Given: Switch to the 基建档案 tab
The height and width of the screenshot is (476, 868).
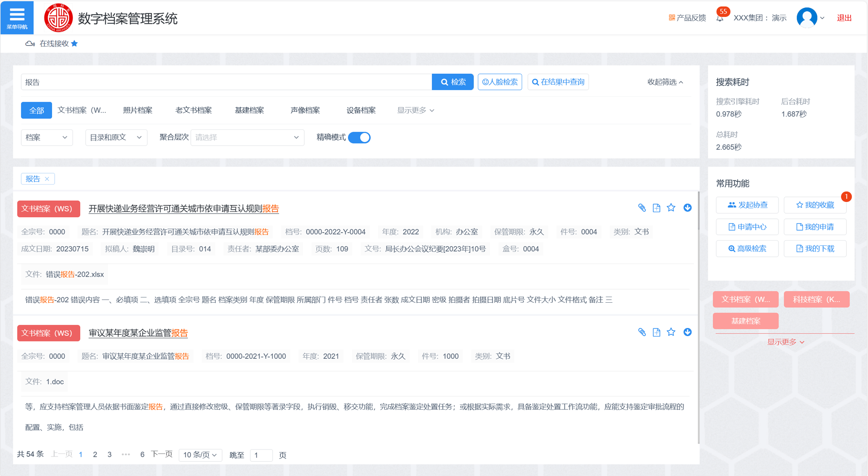Looking at the screenshot, I should click(x=249, y=110).
